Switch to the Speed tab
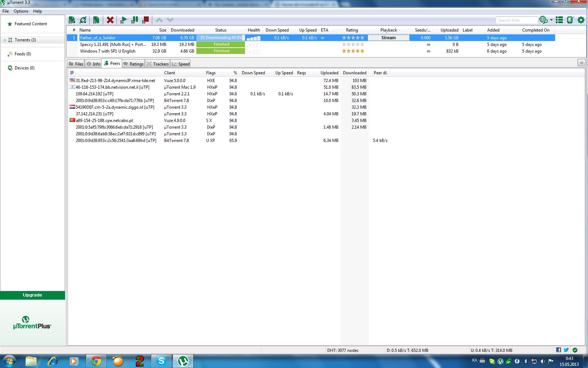 (x=181, y=64)
